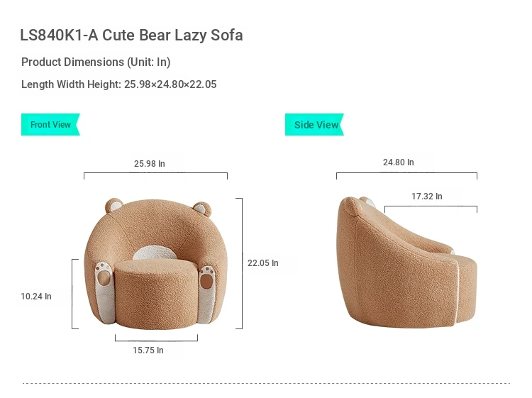
Task: Click the 15.75 In seat width label
Action: tap(148, 350)
